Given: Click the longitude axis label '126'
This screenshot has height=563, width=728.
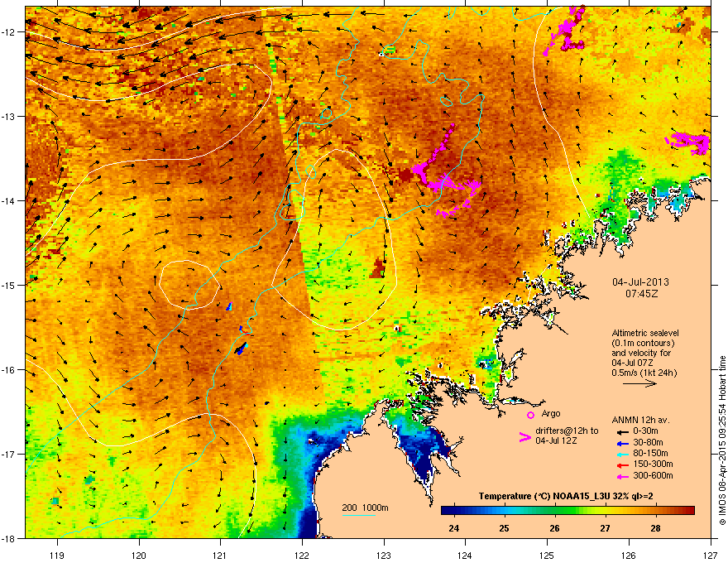Looking at the screenshot, I should point(629,555).
